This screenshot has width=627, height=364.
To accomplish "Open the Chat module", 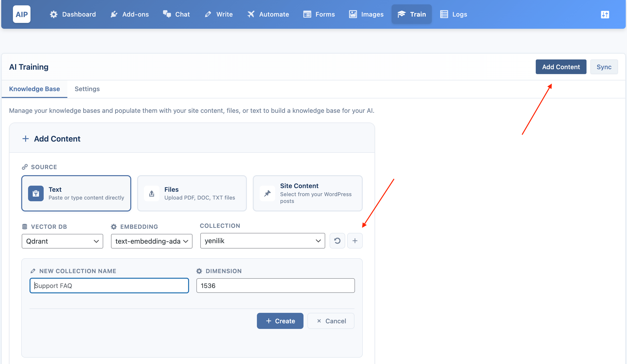I will [176, 14].
